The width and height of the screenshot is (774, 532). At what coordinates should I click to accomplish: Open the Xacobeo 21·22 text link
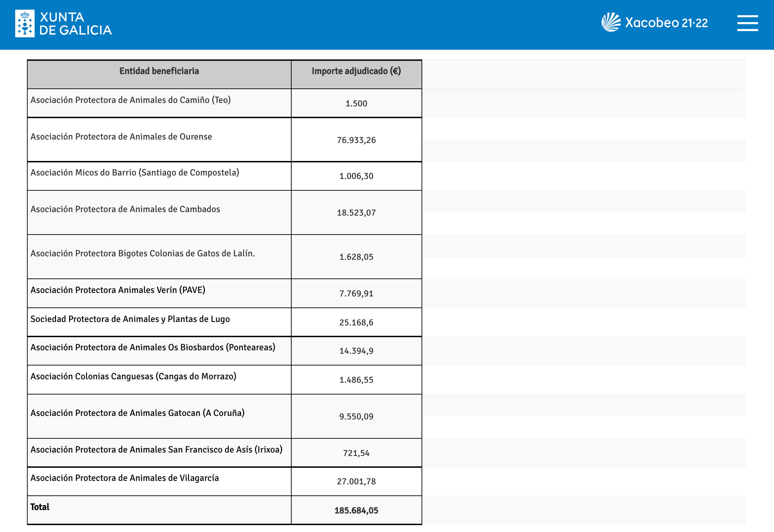667,23
